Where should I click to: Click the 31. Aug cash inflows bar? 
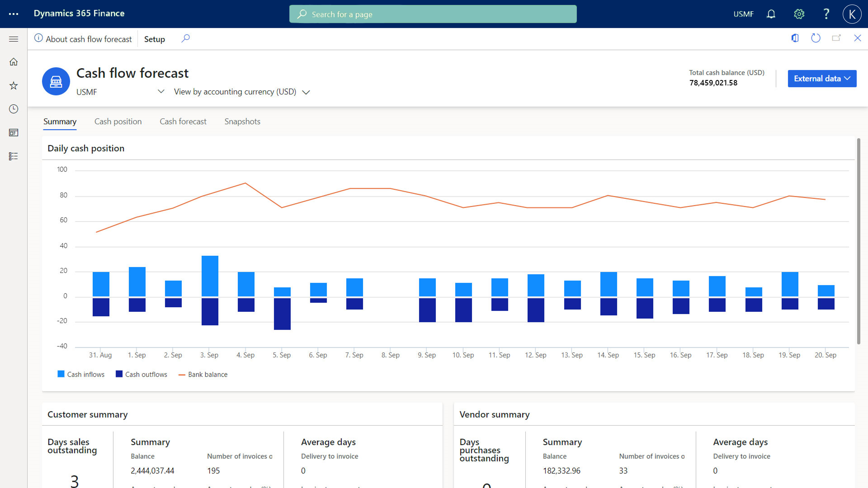tap(101, 284)
